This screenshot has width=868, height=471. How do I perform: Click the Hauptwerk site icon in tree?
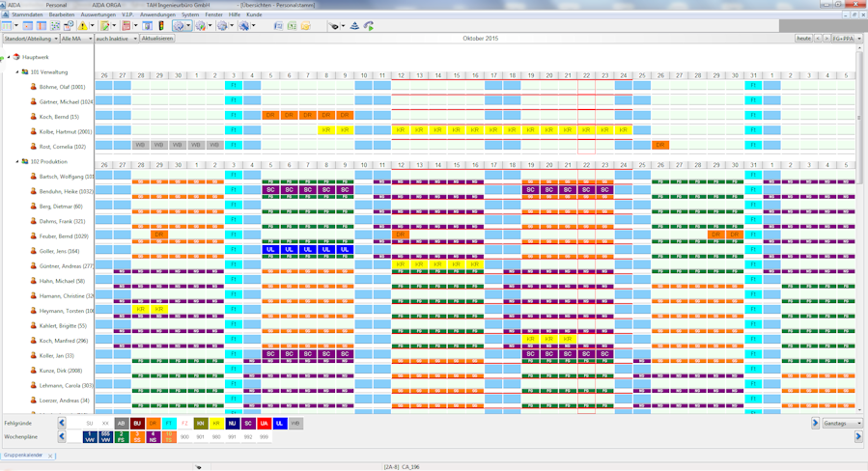click(16, 57)
